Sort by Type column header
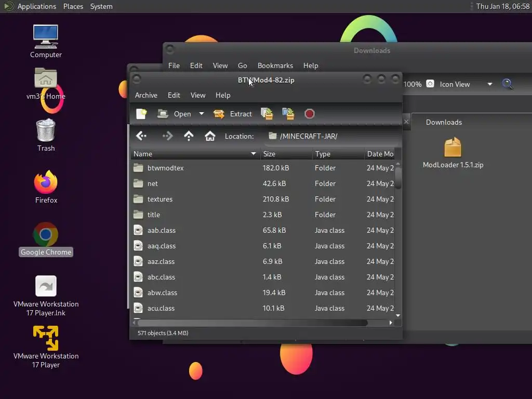532x399 pixels. pyautogui.click(x=338, y=154)
